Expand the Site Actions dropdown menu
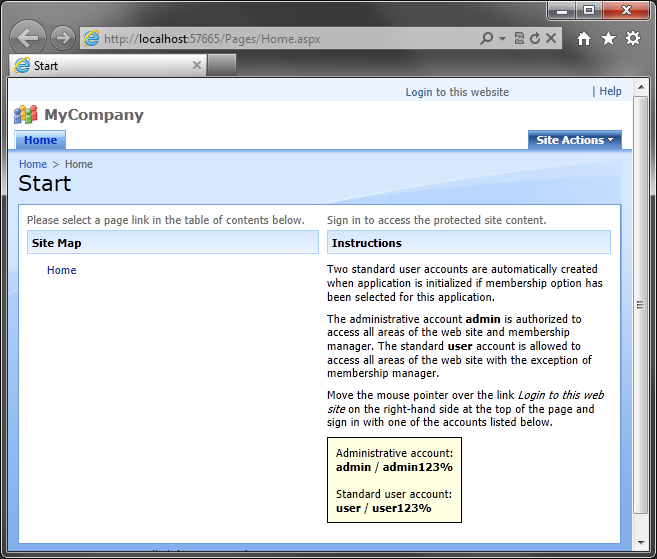The width and height of the screenshot is (657, 559). pyautogui.click(x=574, y=140)
